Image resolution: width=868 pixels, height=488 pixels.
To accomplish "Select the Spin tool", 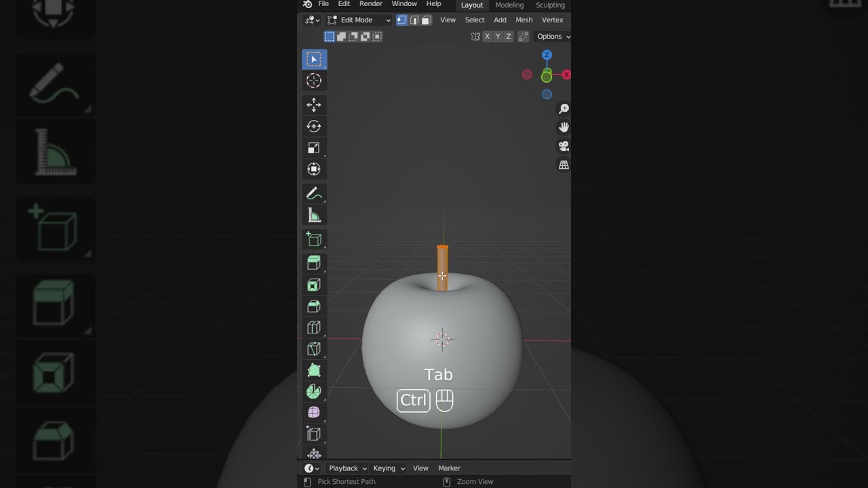I will 314,391.
